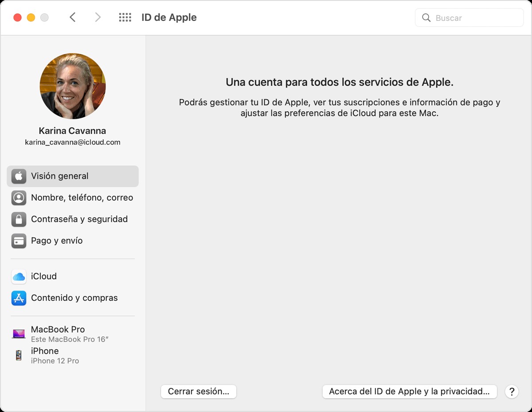This screenshot has width=532, height=412.
Task: Open Contenido y compras section
Action: (73, 298)
